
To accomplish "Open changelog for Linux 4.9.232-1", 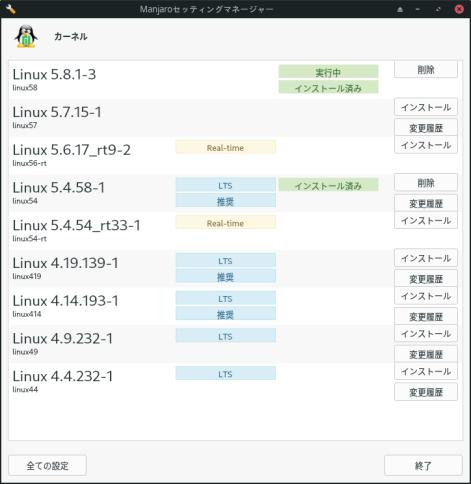I will point(426,354).
